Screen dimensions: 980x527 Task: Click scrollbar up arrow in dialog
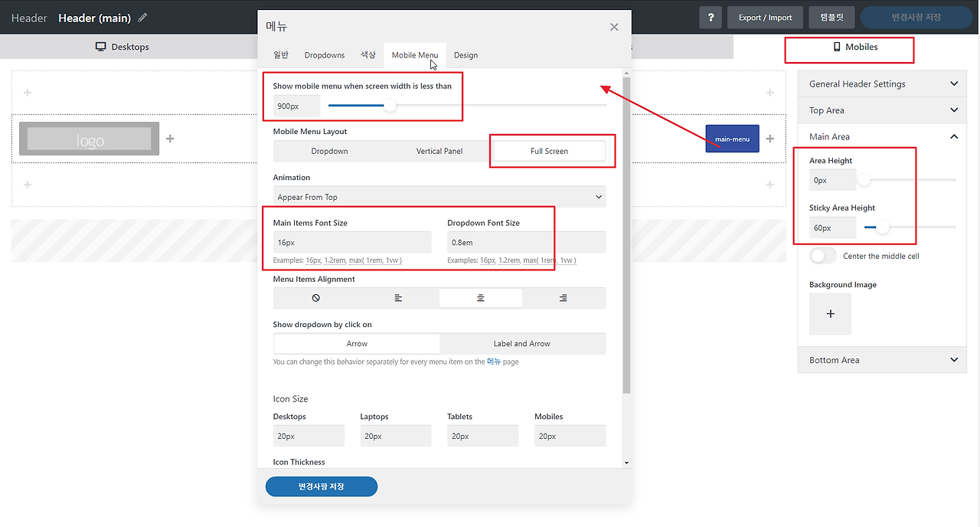(x=627, y=73)
